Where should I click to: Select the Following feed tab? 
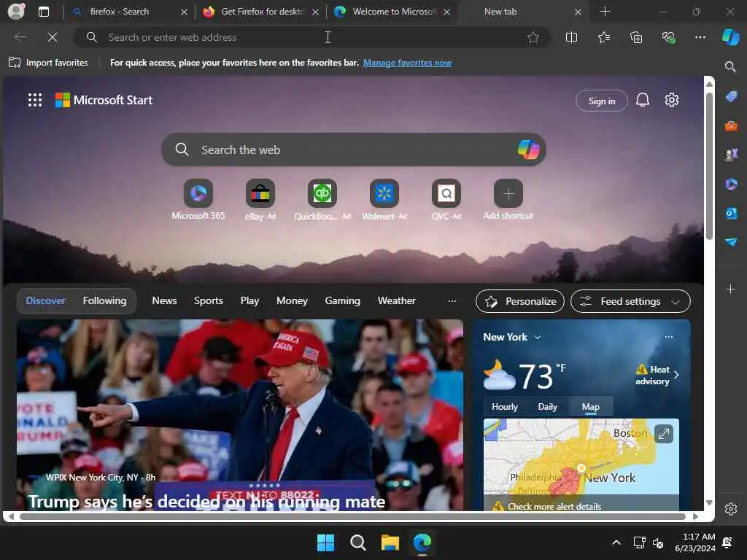coord(104,301)
